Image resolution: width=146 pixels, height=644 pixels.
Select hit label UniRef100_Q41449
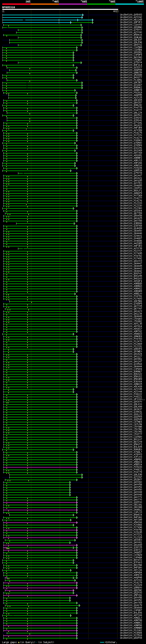[x=131, y=545]
